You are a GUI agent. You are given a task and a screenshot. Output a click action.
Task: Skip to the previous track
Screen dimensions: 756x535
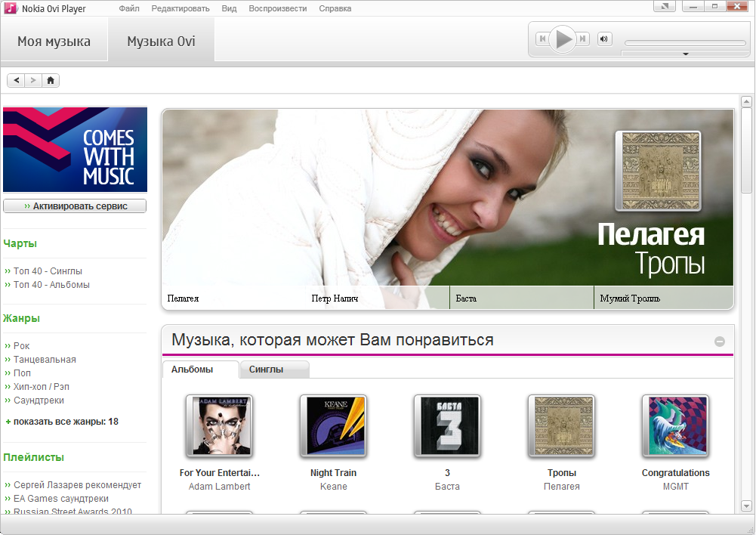(x=542, y=39)
